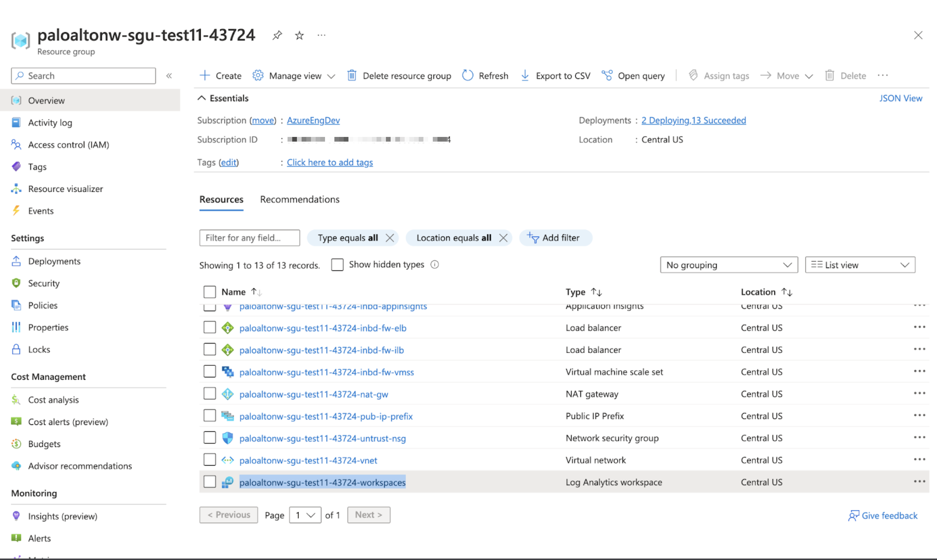Check the select-all Name header checkbox

(210, 292)
